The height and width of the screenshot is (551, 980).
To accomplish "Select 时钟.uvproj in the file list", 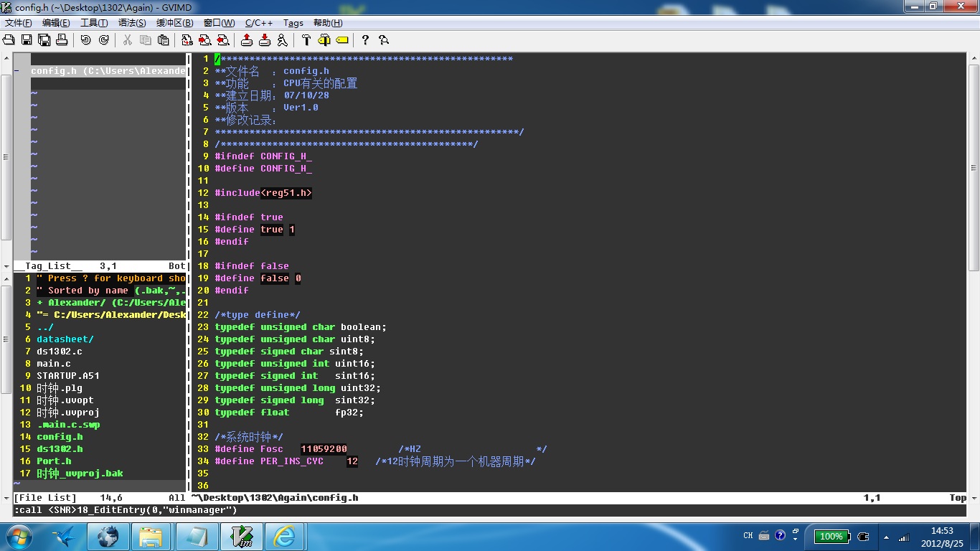I will pos(68,413).
